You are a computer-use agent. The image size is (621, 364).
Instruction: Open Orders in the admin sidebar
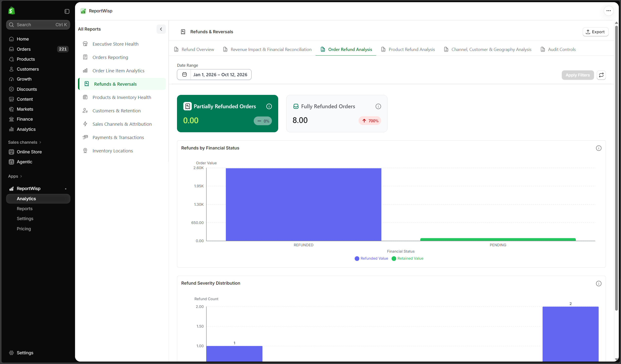coord(38,49)
